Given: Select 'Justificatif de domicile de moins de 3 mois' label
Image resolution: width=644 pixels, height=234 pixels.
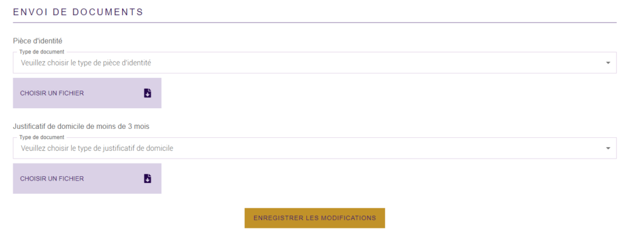Looking at the screenshot, I should click(x=81, y=126).
